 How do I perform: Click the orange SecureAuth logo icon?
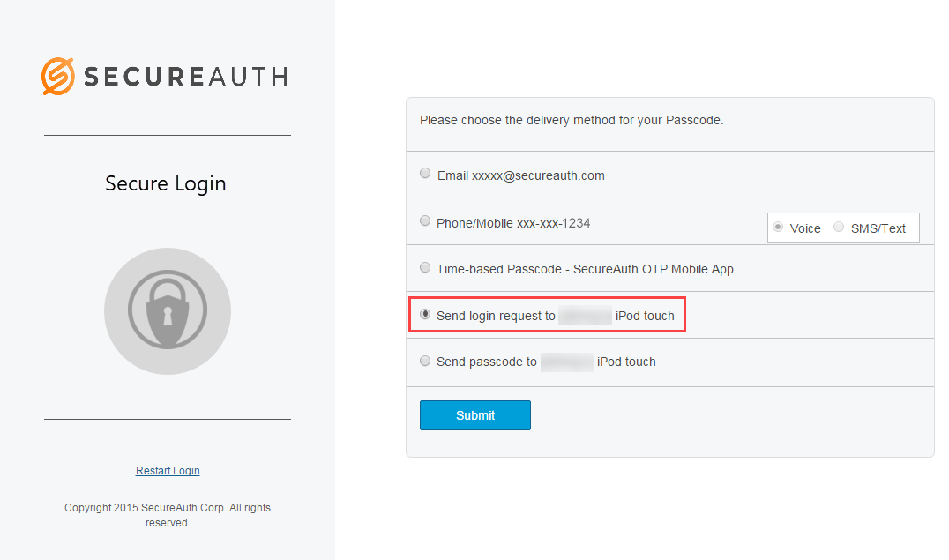(57, 76)
